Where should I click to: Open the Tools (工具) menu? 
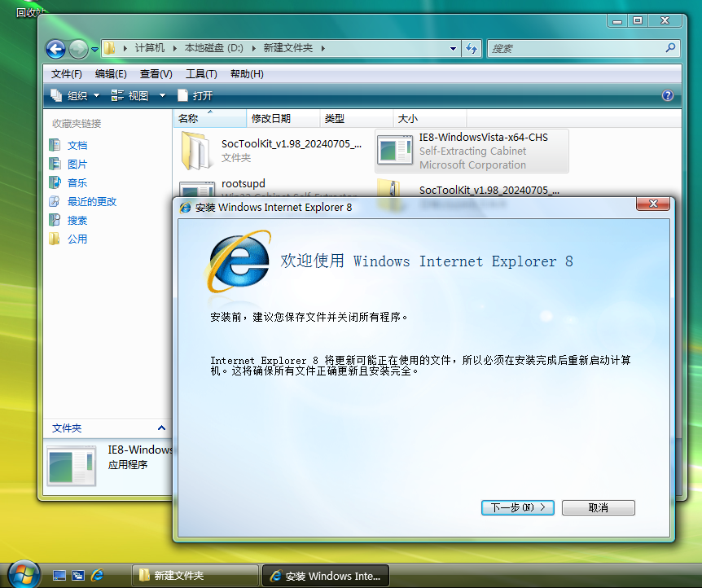[x=201, y=73]
